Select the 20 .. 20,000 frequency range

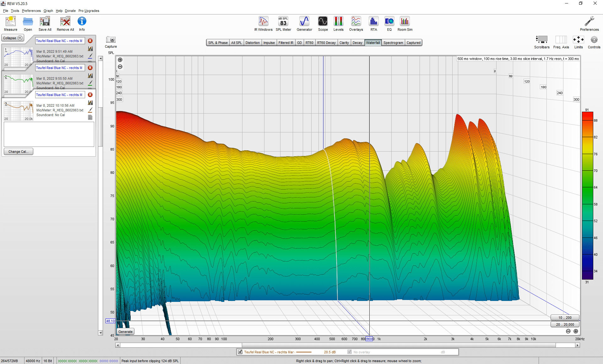point(565,324)
